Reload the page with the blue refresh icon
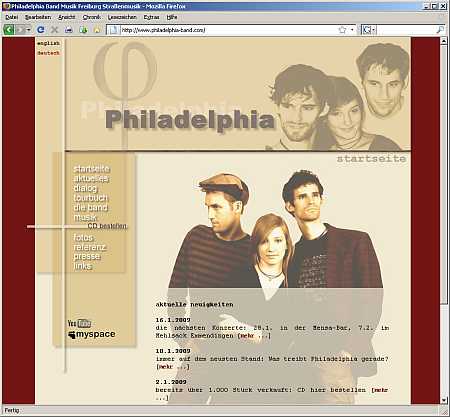This screenshot has height=417, width=450. (x=41, y=30)
